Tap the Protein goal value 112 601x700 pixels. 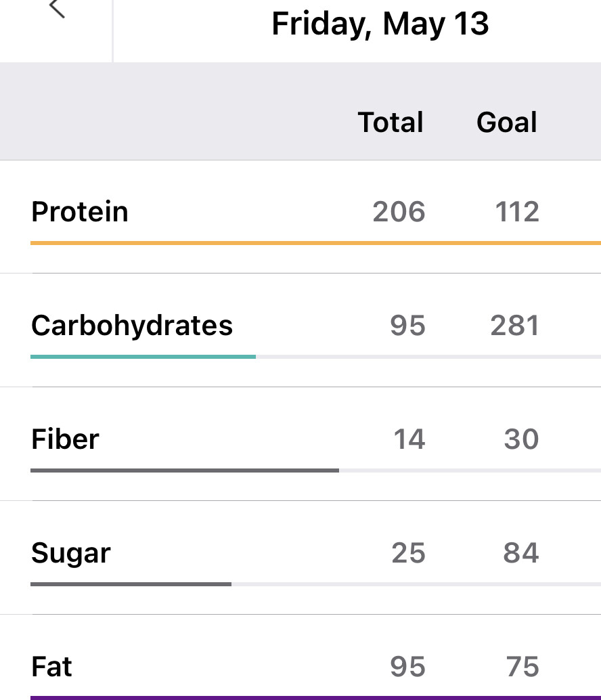click(517, 212)
